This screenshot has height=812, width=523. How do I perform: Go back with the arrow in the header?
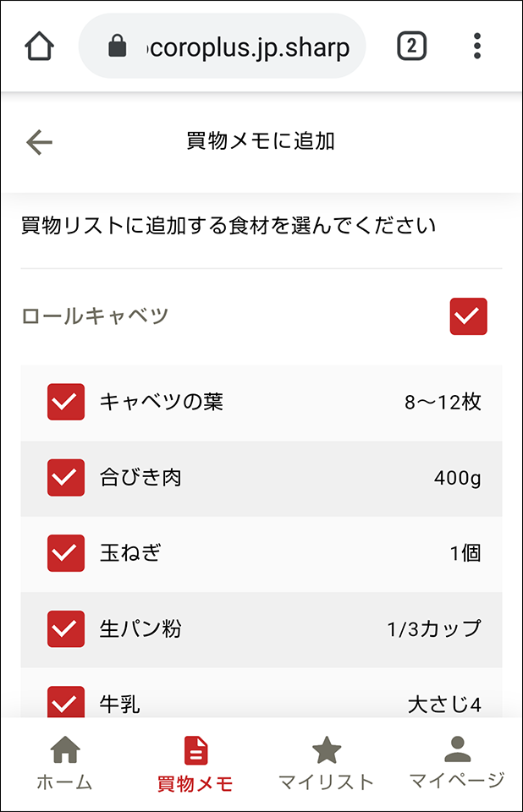pos(37,140)
